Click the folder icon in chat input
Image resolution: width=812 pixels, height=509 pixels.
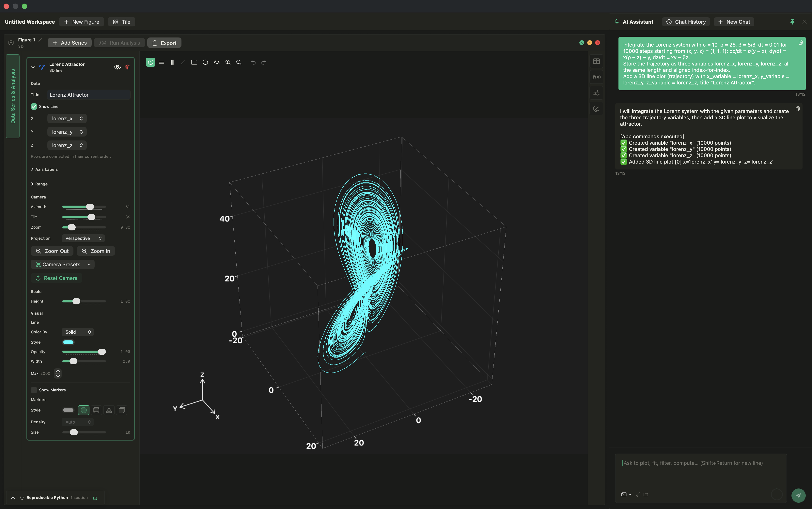(646, 495)
